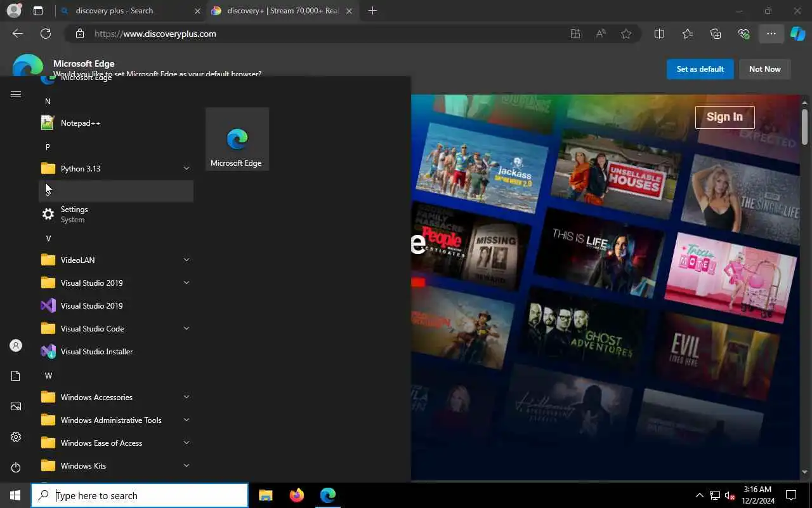
Task: Expand Windows Administrative Tools folder
Action: coord(116,420)
